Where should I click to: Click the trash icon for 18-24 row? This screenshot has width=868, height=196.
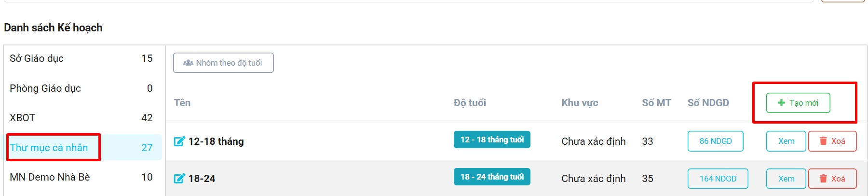[824, 179]
